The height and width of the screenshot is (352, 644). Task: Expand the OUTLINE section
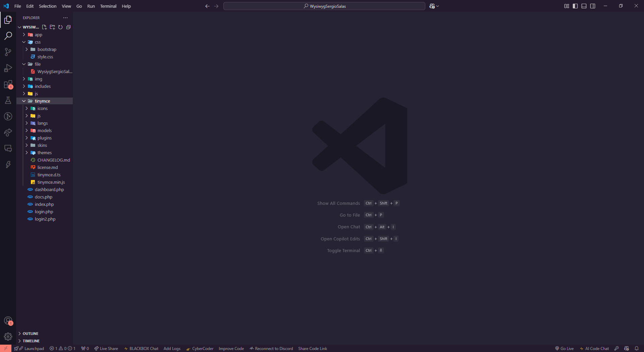coord(45,334)
